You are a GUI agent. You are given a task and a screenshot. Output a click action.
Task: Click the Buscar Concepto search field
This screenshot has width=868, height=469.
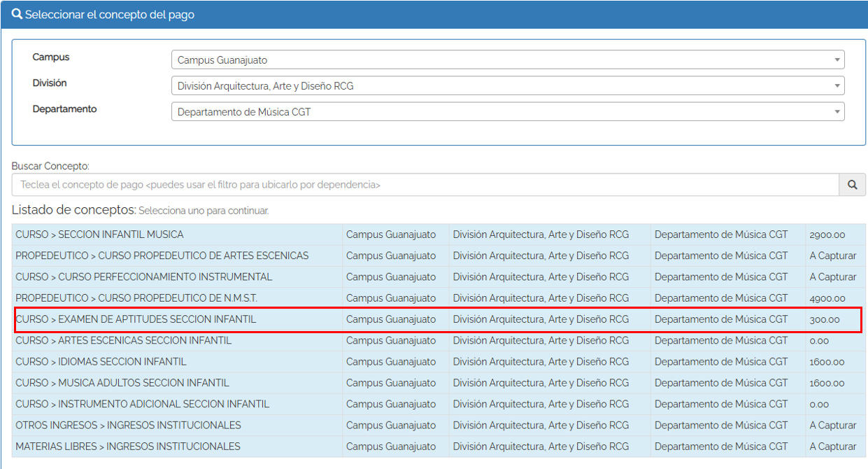click(425, 185)
